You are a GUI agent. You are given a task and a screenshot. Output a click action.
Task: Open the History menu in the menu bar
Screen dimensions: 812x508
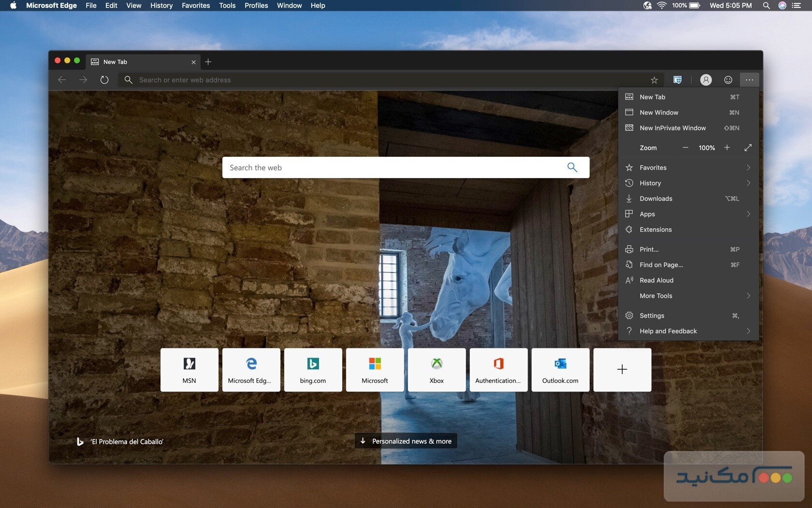(x=161, y=5)
